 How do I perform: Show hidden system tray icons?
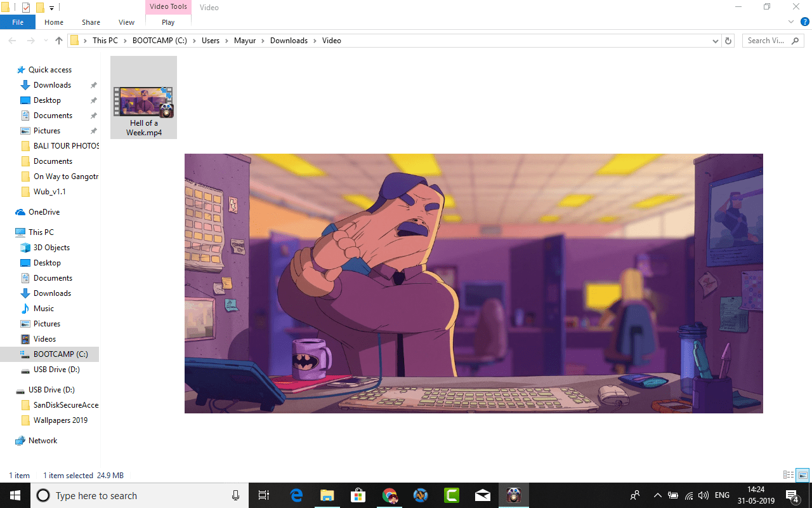pyautogui.click(x=658, y=495)
